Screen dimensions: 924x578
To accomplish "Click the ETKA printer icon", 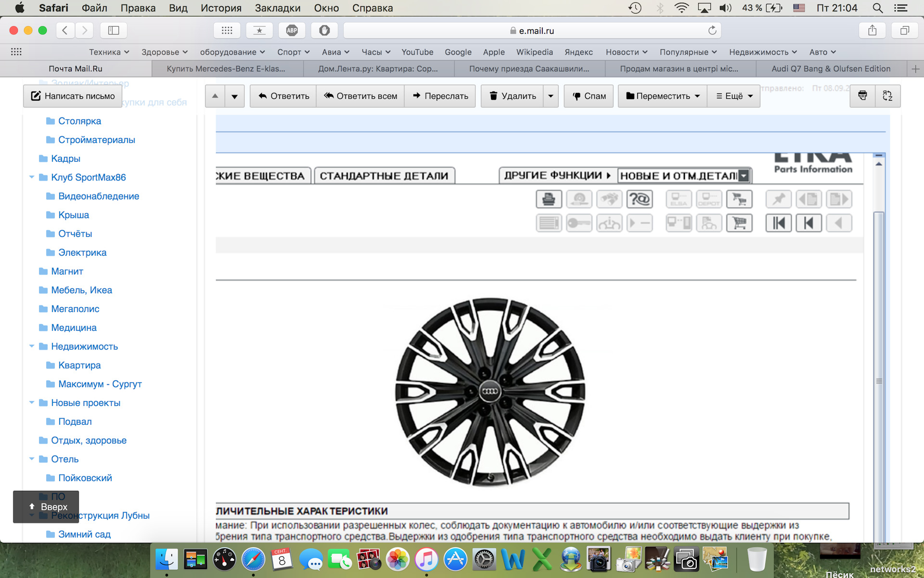I will [x=549, y=199].
